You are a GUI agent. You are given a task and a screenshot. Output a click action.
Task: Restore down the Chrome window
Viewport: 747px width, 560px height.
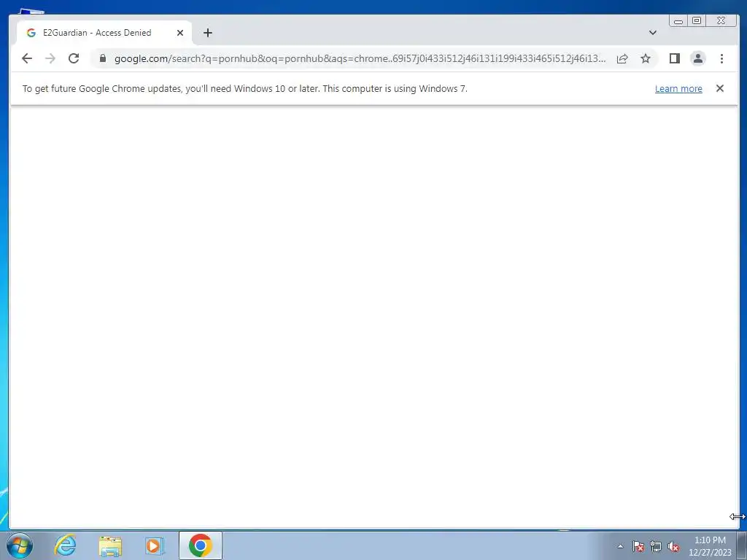coord(697,20)
